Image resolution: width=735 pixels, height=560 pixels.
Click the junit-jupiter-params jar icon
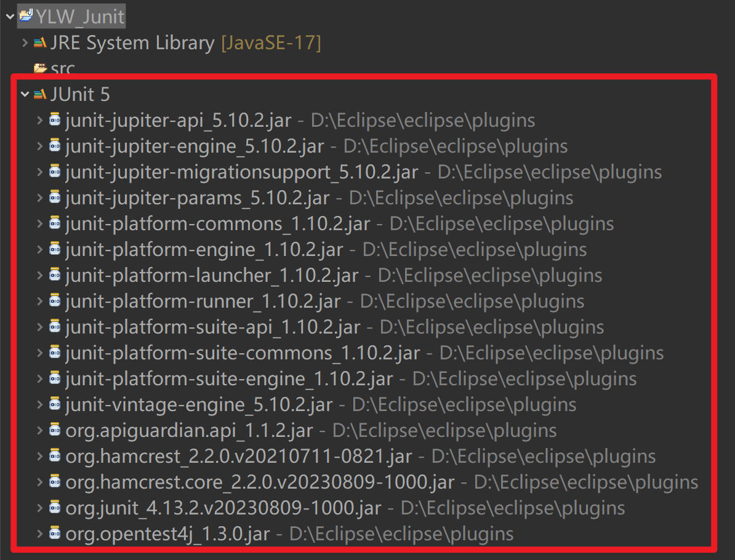(55, 197)
